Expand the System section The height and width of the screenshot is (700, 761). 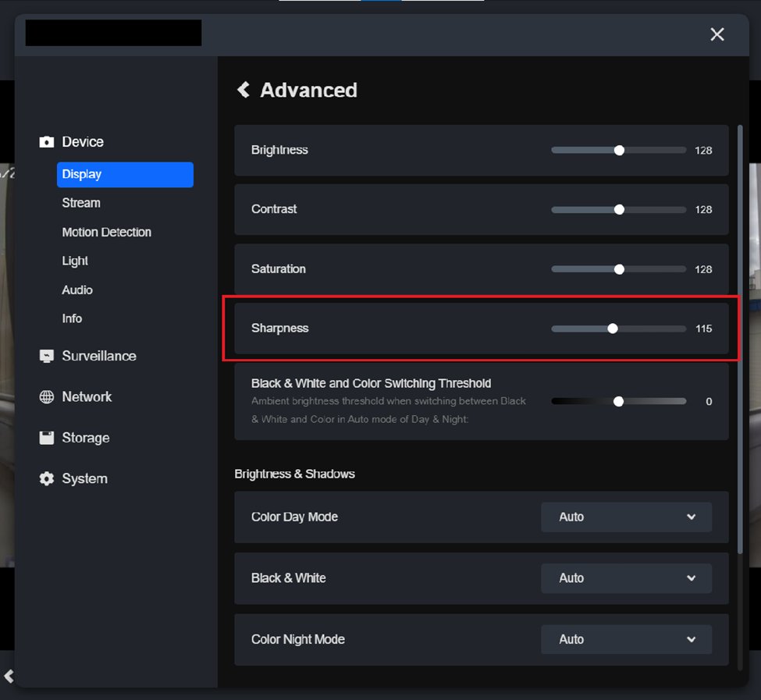[x=85, y=479]
